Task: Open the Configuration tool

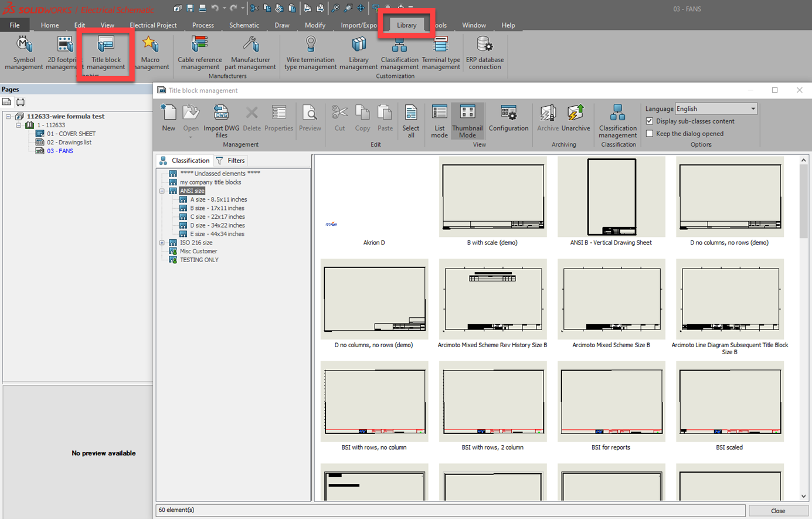Action: 508,118
